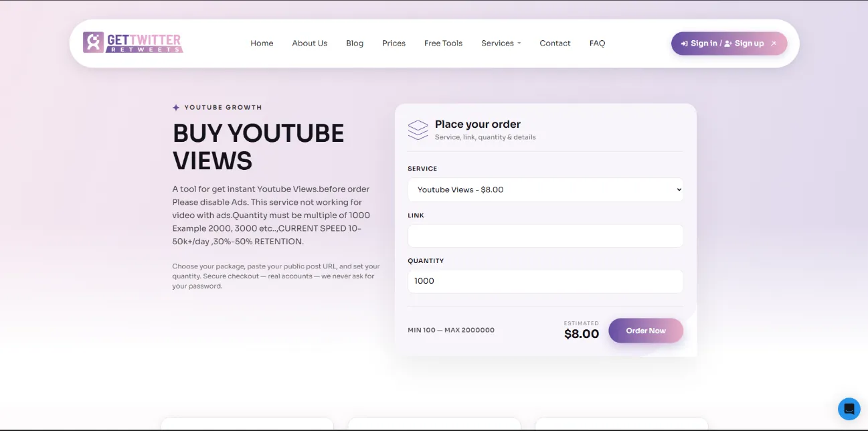
Task: Open the Contact page
Action: pyautogui.click(x=555, y=43)
